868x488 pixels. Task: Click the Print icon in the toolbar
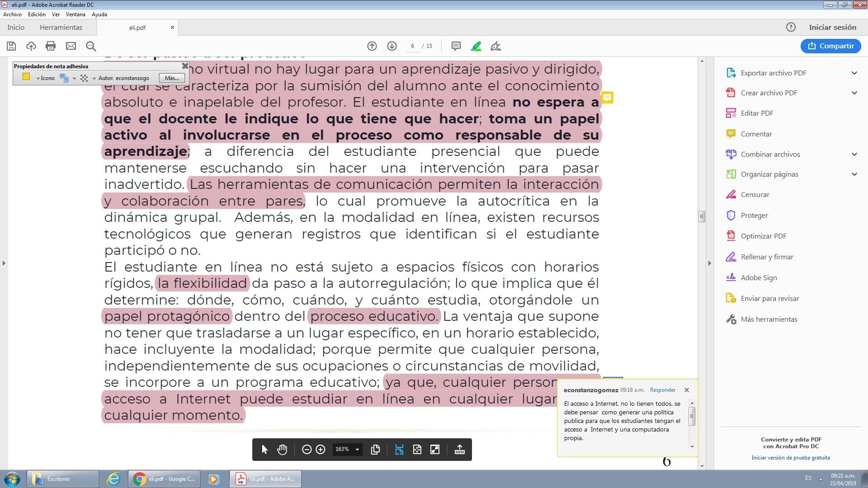point(51,46)
